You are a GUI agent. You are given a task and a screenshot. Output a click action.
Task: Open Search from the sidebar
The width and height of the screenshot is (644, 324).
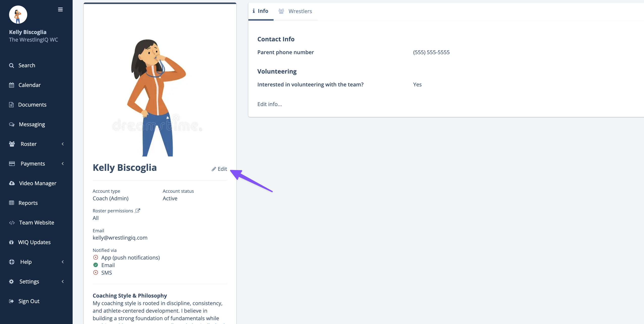tap(27, 65)
